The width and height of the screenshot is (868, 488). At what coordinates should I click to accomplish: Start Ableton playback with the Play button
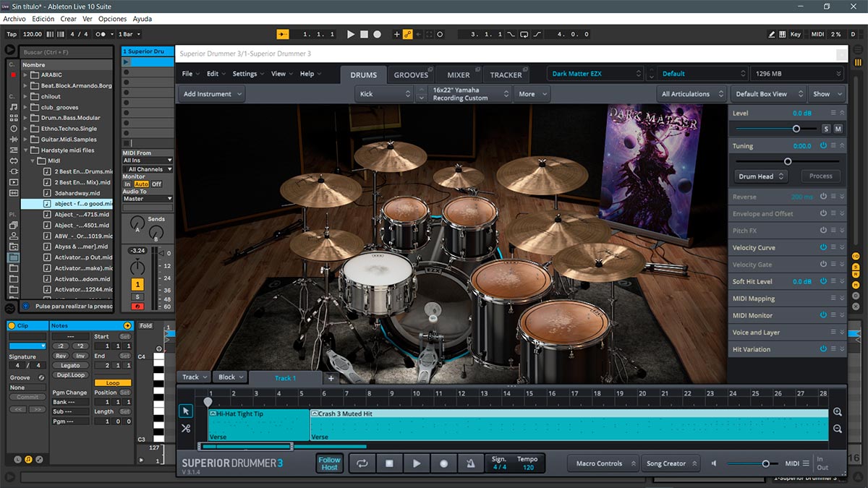[x=351, y=34]
